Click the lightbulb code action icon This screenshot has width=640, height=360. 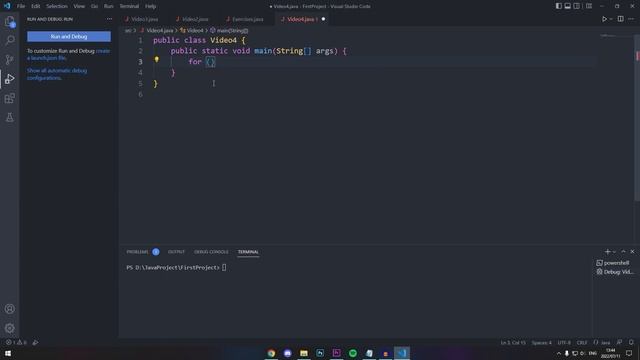click(x=156, y=60)
